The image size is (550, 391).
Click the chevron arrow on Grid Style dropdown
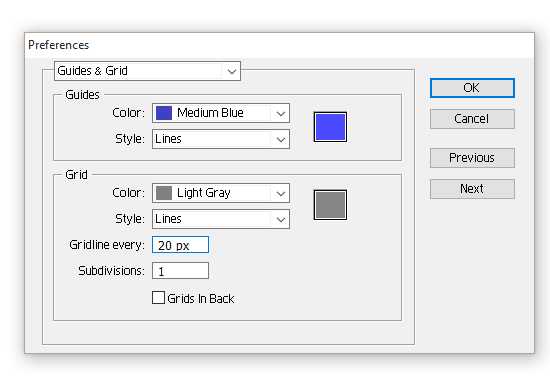pos(281,220)
